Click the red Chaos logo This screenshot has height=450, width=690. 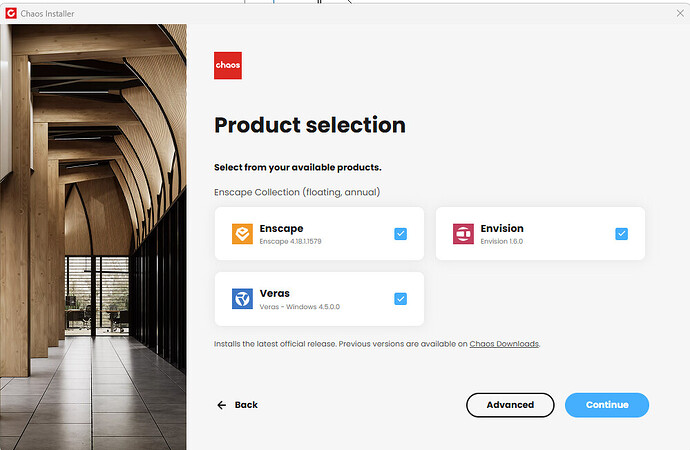click(228, 66)
